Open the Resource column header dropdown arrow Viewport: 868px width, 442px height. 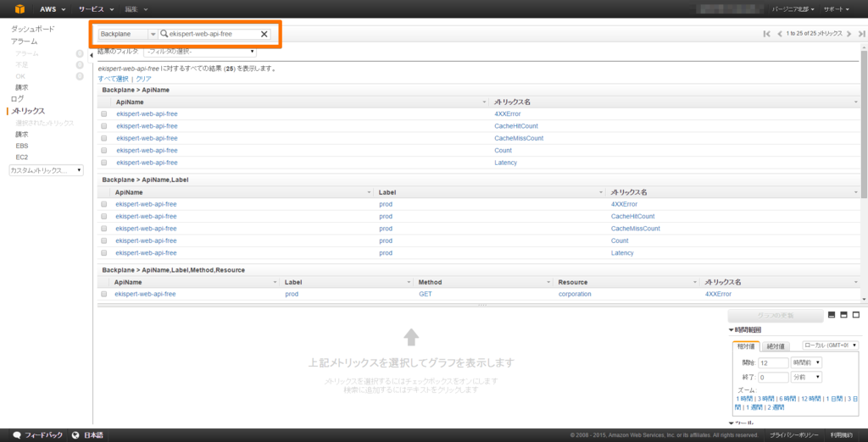tap(695, 282)
